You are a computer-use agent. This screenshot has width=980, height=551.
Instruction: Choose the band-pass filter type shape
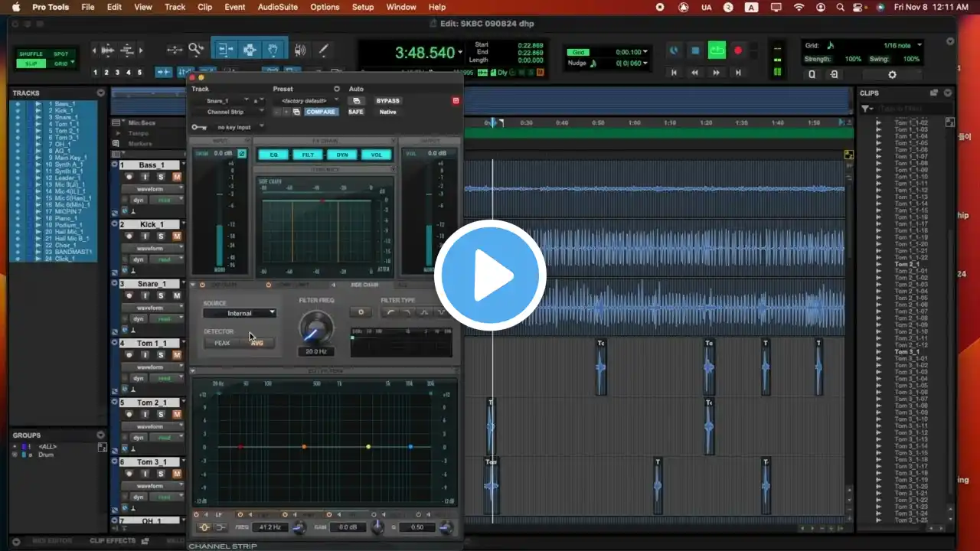[424, 312]
